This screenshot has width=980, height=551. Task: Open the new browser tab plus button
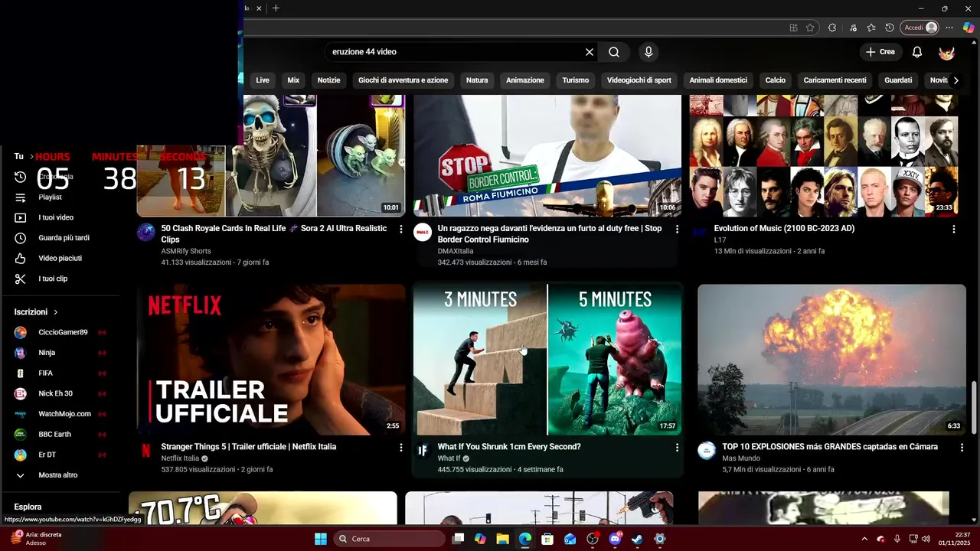(276, 8)
